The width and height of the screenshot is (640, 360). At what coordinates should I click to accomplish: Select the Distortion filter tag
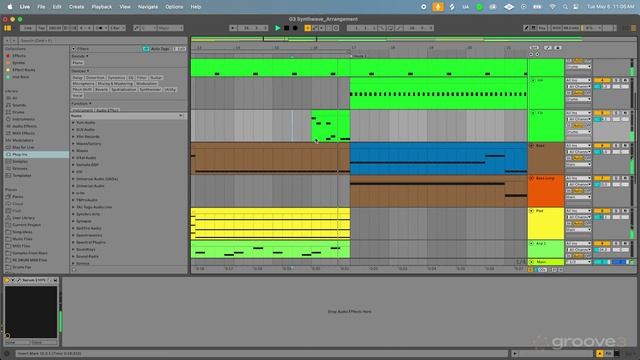tap(95, 78)
